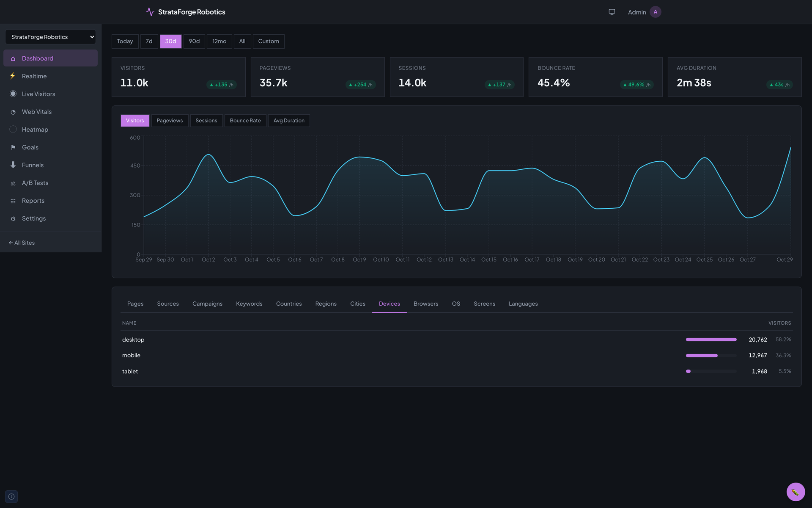Image resolution: width=812 pixels, height=508 pixels.
Task: Select the 12mo date range
Action: [219, 41]
